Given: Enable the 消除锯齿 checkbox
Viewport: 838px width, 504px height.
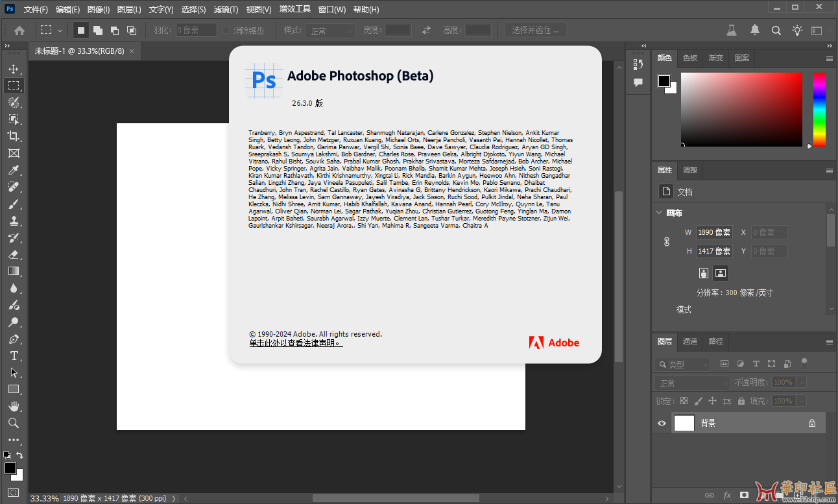Looking at the screenshot, I should click(226, 30).
